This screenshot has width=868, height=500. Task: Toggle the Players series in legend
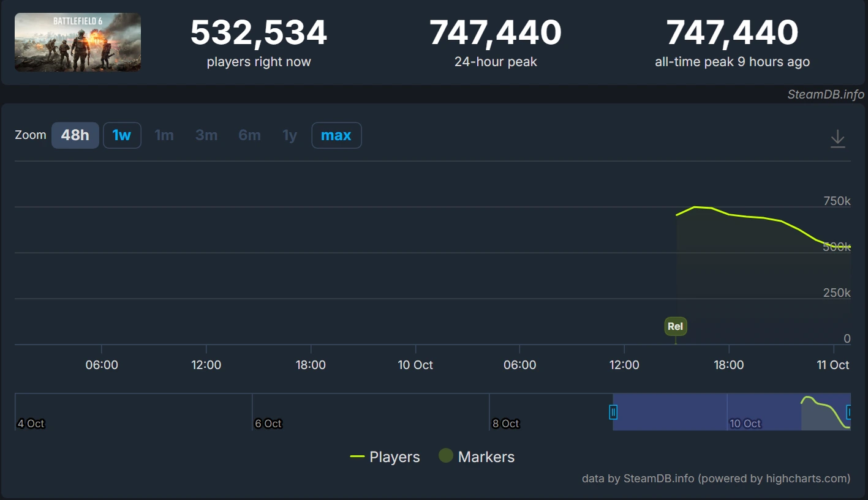385,457
